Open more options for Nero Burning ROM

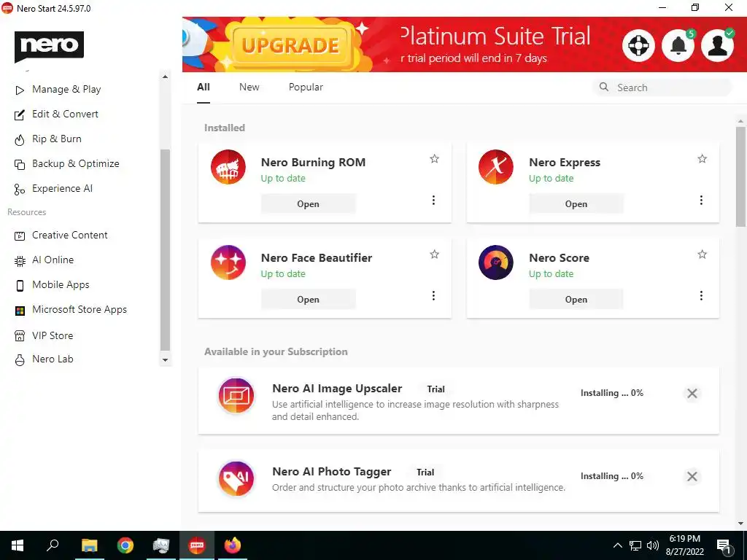(x=433, y=200)
